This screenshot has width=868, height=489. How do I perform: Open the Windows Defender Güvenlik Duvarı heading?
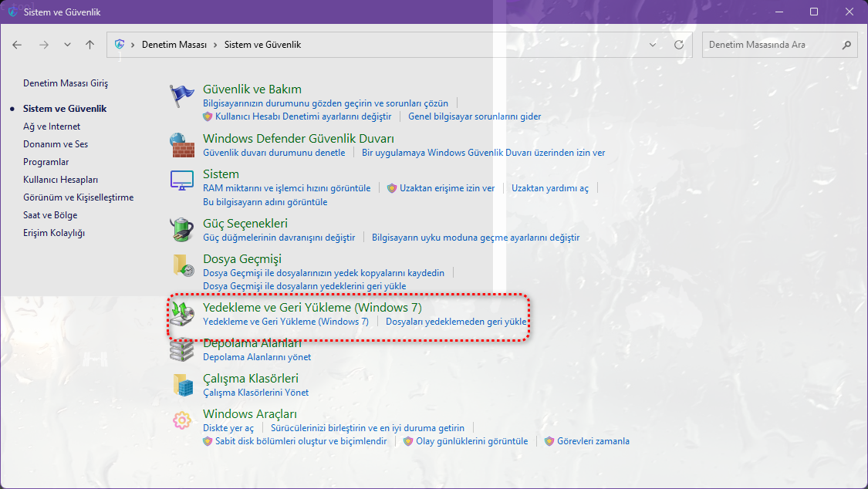299,138
